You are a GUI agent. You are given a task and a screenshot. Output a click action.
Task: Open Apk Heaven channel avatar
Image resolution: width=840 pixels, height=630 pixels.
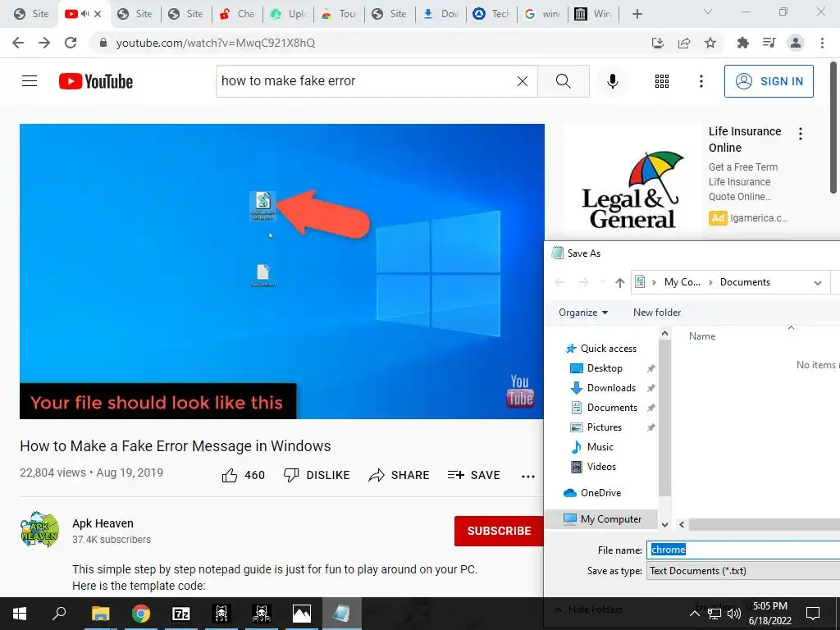tap(39, 529)
